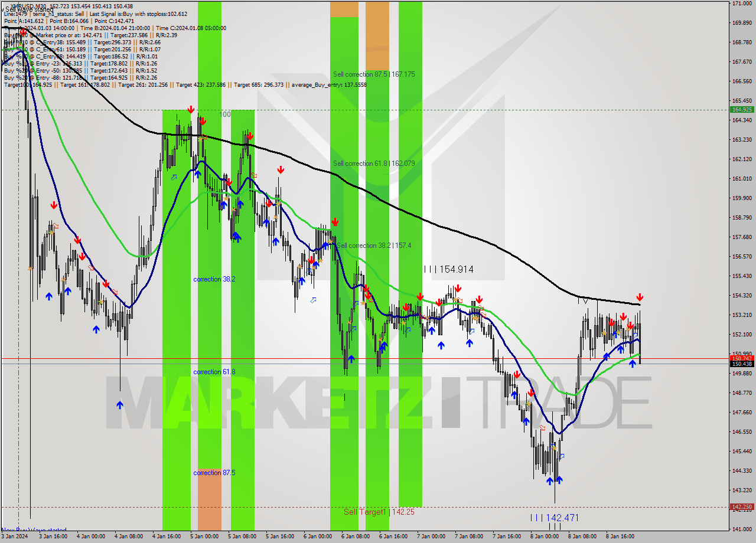The height and width of the screenshot is (543, 756).
Task: Click the blue correction 38.2 label
Action: click(x=214, y=279)
